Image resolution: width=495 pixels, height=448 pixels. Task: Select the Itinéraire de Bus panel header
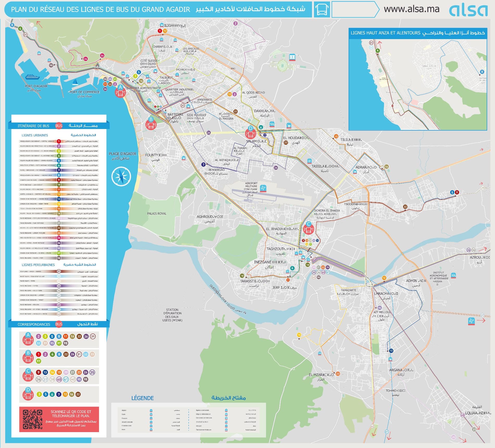point(59,126)
